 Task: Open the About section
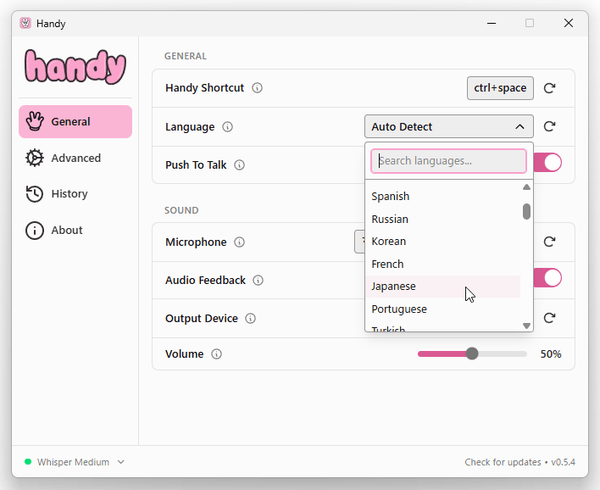(x=66, y=230)
